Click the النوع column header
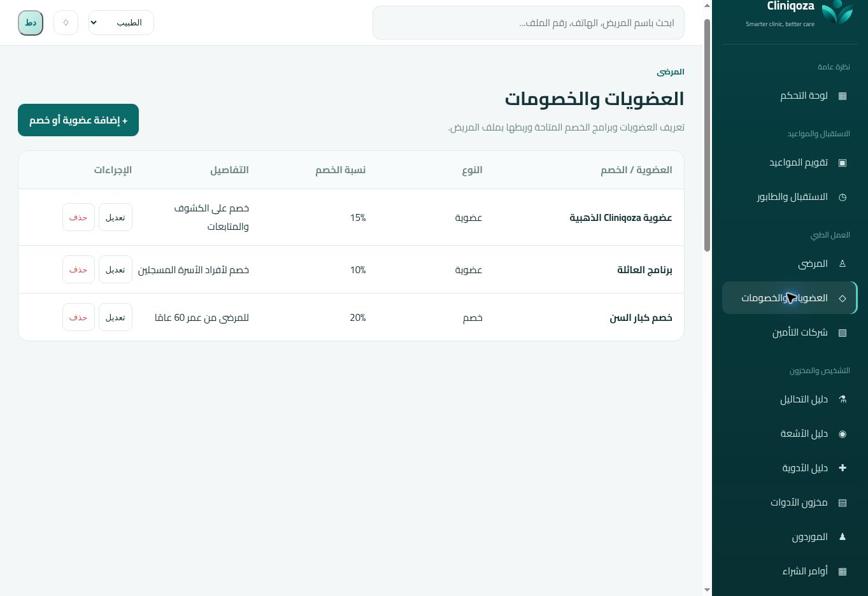868x596 pixels. 472,170
